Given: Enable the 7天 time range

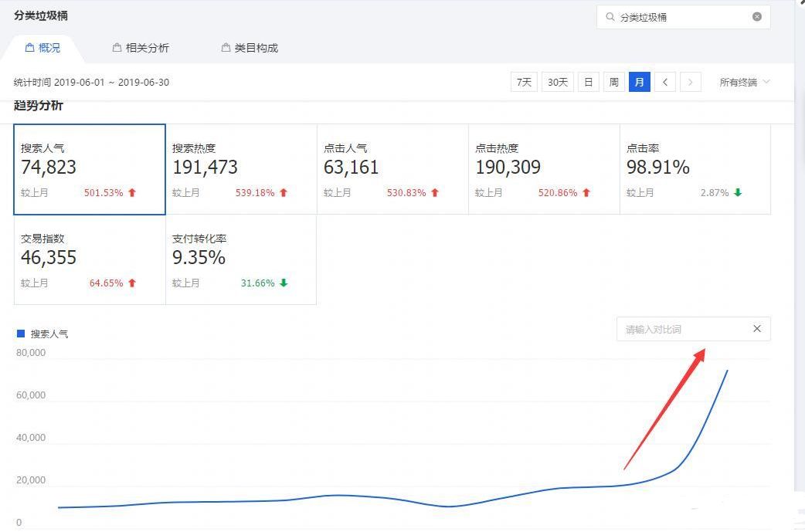Looking at the screenshot, I should [x=524, y=82].
